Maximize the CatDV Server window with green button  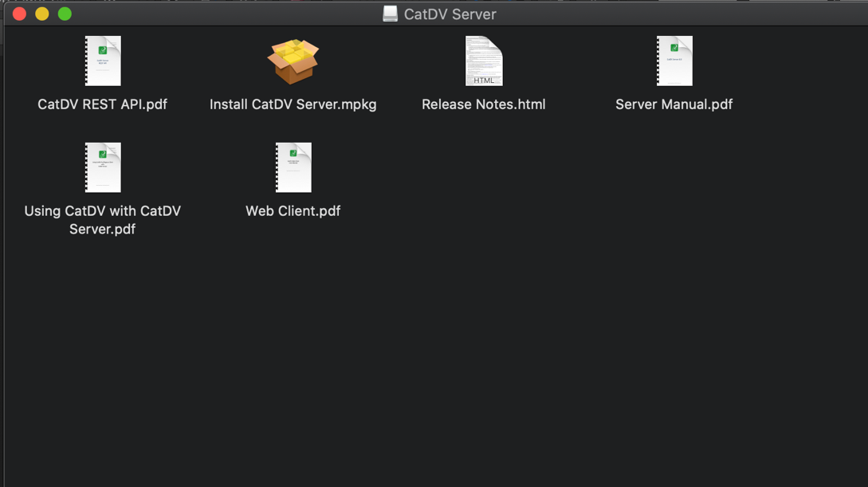(65, 14)
